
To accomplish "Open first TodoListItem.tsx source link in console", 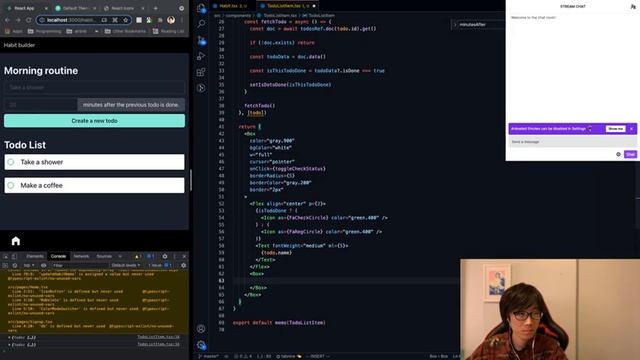I will tap(158, 337).
